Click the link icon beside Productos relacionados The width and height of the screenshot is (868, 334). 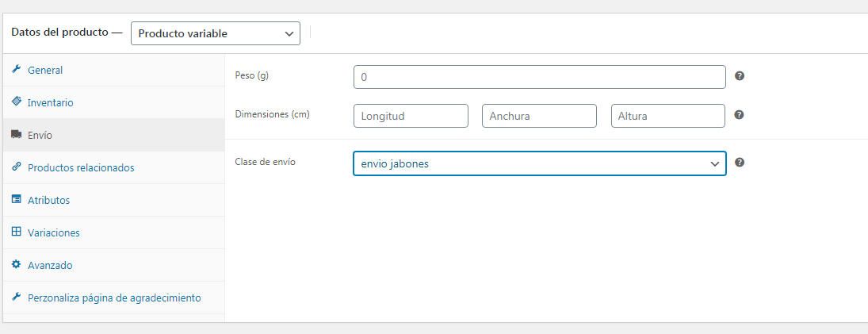coord(16,167)
